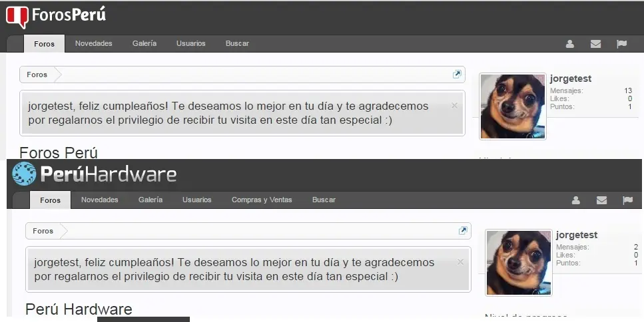Click the Foros Perú page heading
The width and height of the screenshot is (644, 322).
(x=59, y=152)
